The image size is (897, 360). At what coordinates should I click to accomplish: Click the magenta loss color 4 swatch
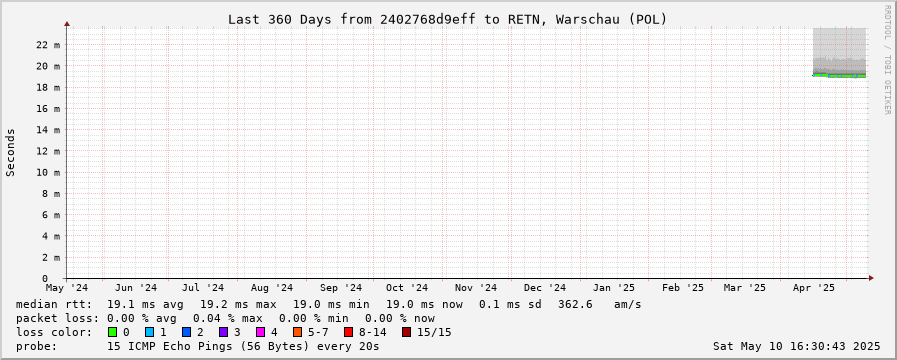click(x=260, y=332)
